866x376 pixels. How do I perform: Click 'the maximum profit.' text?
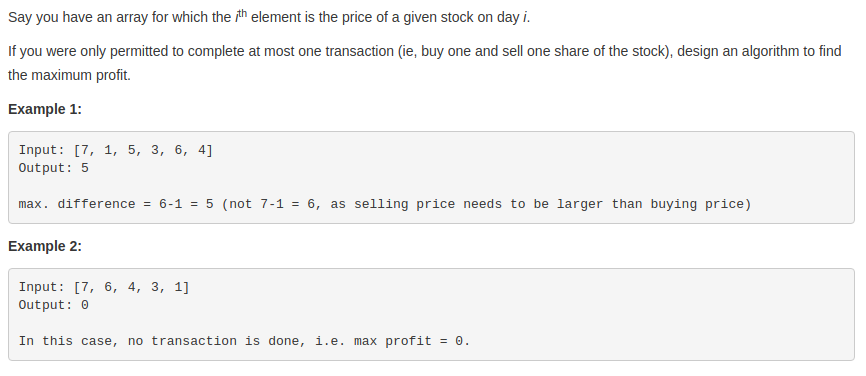point(70,75)
